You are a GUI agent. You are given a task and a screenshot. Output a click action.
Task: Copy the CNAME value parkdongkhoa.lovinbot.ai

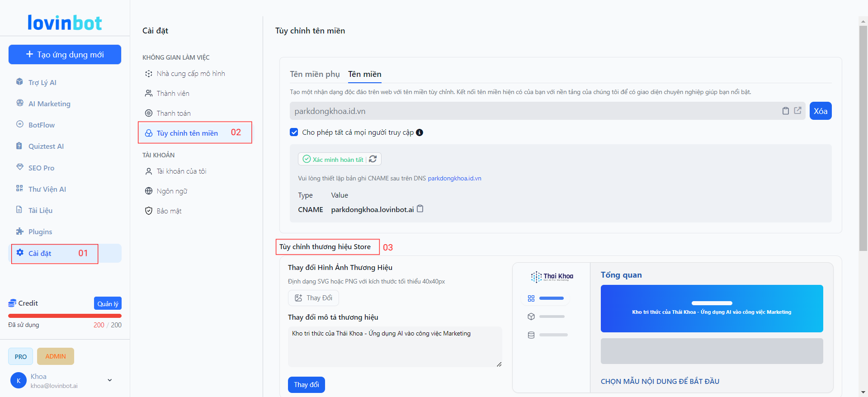click(420, 209)
